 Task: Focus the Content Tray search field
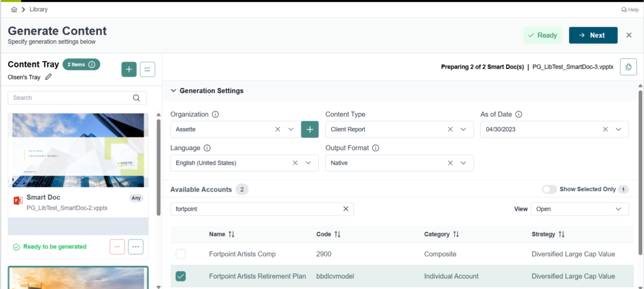(77, 98)
